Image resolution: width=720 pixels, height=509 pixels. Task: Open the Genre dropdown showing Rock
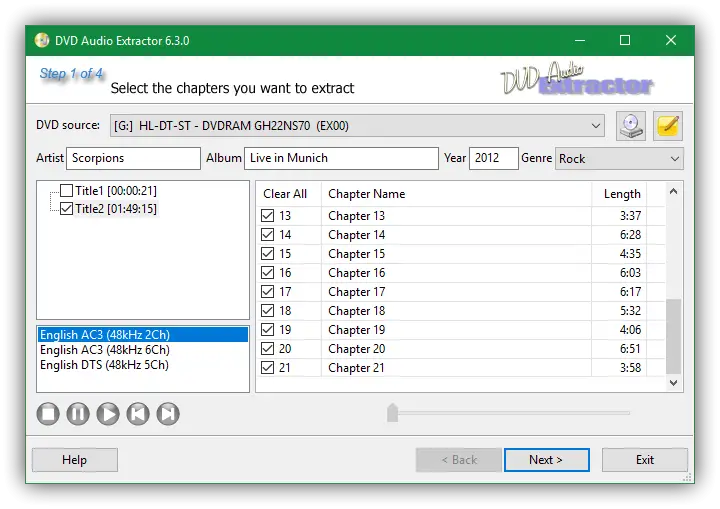coord(619,158)
